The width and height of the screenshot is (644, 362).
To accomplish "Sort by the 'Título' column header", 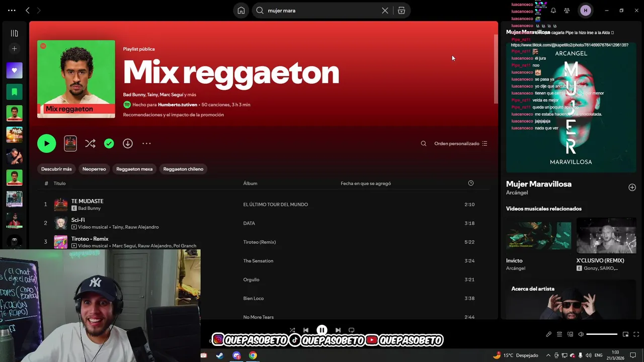I will 59,184.
